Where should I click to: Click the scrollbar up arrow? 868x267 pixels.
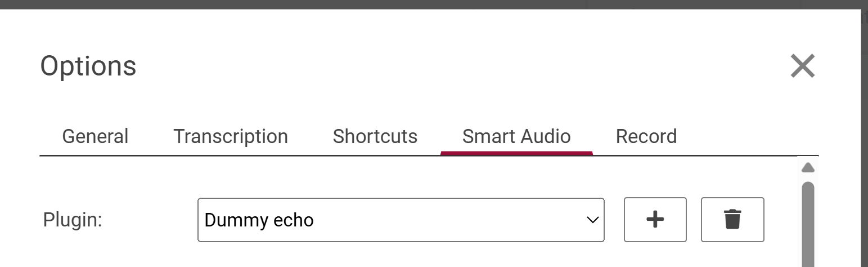point(808,167)
